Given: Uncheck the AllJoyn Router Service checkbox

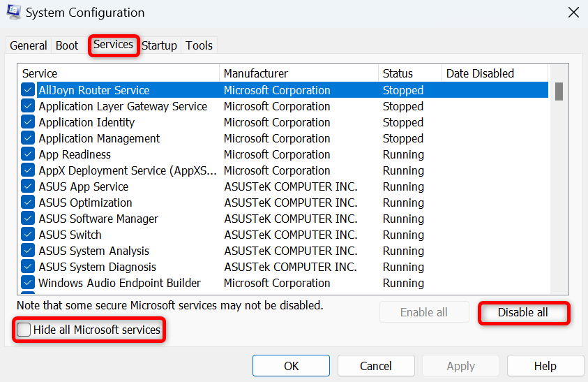Looking at the screenshot, I should 28,90.
